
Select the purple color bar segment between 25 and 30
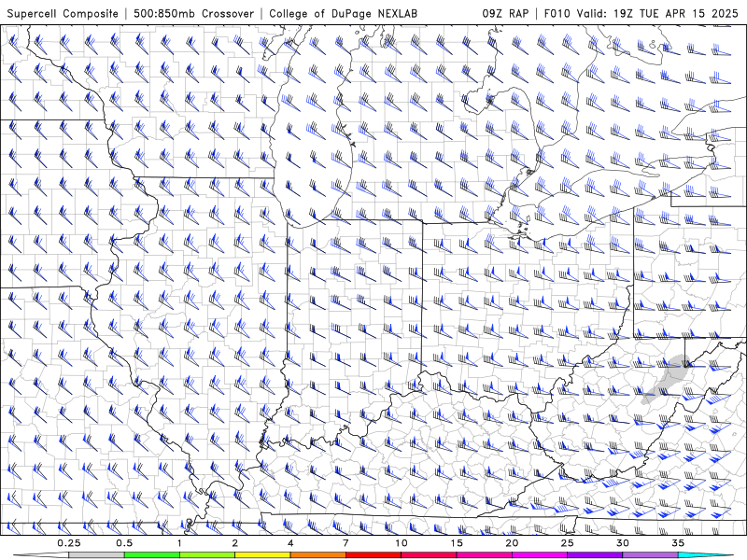595,555
